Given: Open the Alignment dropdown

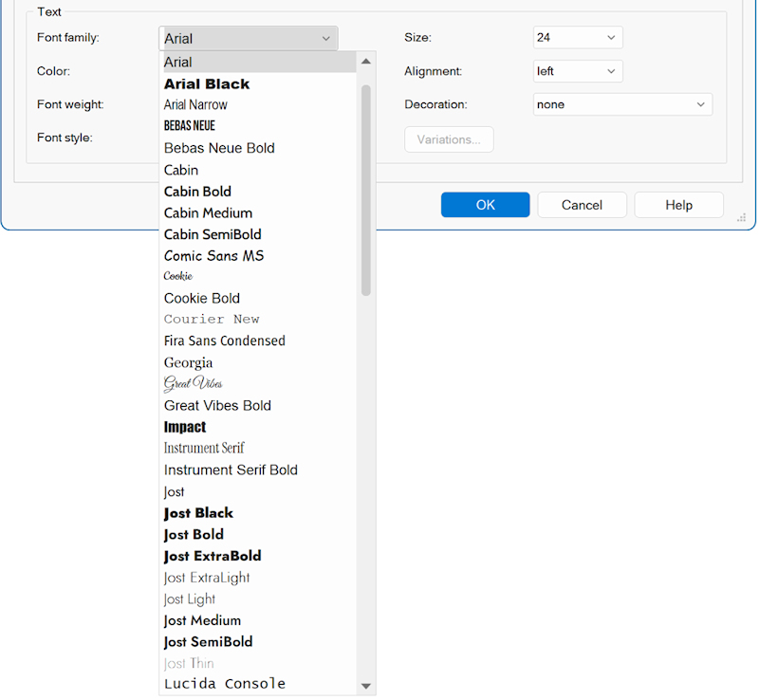Looking at the screenshot, I should (x=578, y=71).
